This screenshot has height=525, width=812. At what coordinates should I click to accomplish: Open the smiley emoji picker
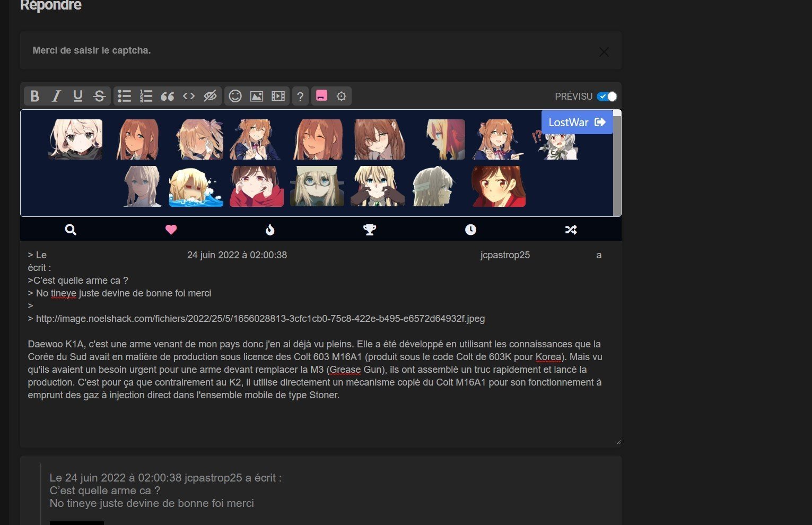(235, 96)
